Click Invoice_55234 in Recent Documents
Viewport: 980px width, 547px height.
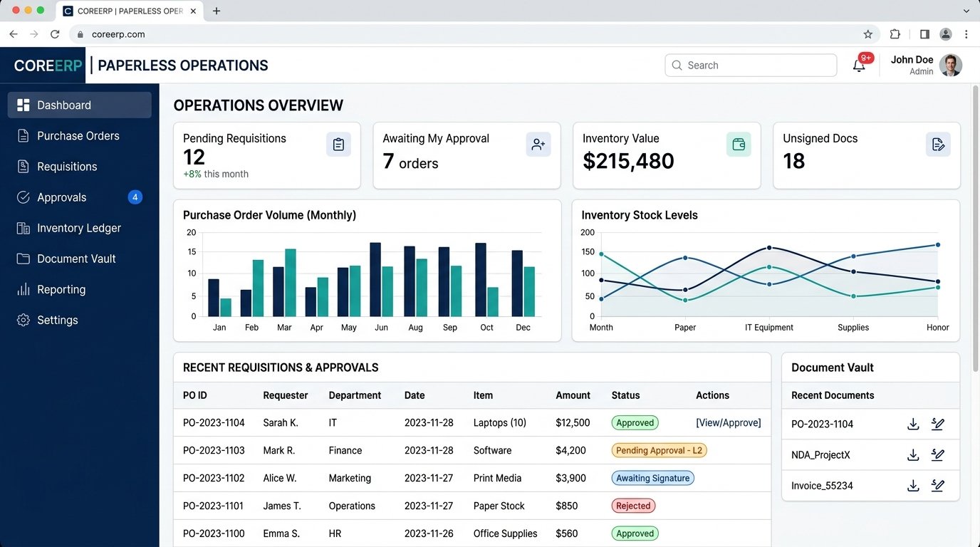tap(822, 486)
